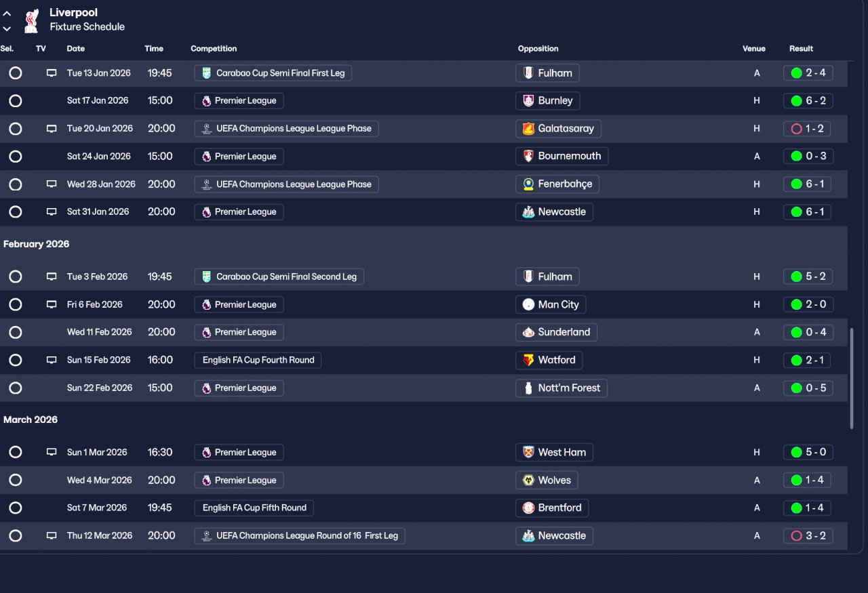The width and height of the screenshot is (868, 593).
Task: Click the Premier League logo on 24 Jan row
Action: click(x=207, y=157)
